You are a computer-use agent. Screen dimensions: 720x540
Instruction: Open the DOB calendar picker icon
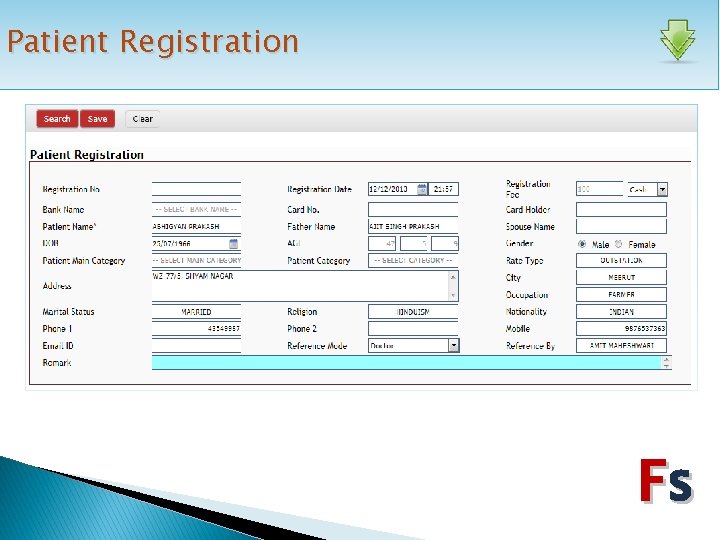233,244
